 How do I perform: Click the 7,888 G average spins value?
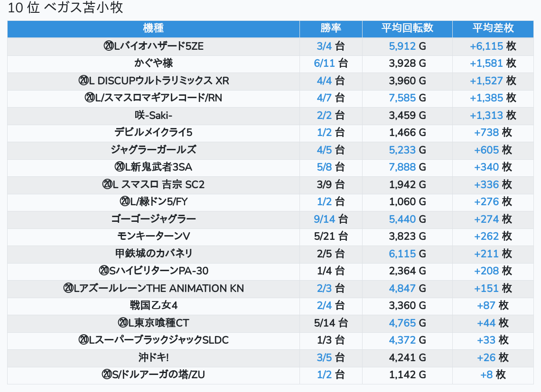coord(407,167)
